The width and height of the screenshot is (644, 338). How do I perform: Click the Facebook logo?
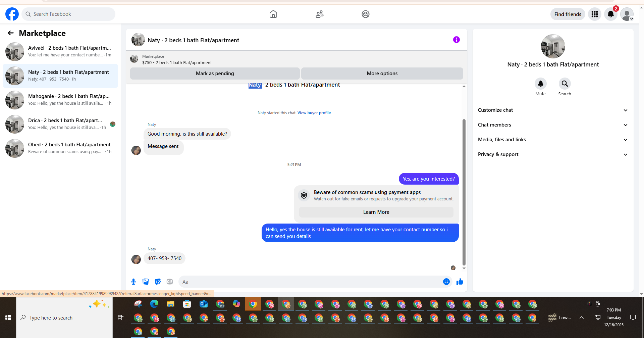[12, 14]
